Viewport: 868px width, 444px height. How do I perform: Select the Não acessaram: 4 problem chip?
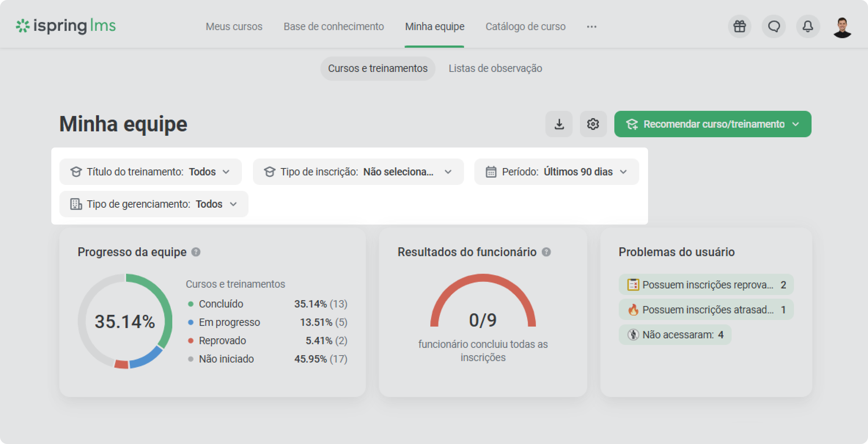coord(675,335)
